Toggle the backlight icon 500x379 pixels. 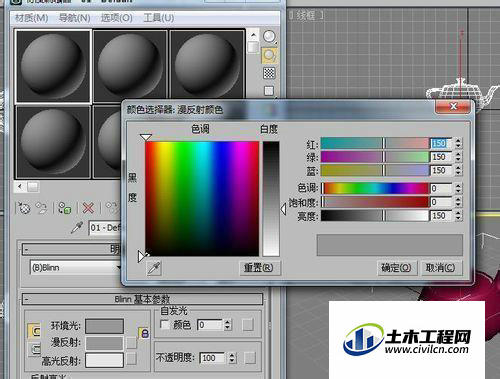pyautogui.click(x=269, y=55)
